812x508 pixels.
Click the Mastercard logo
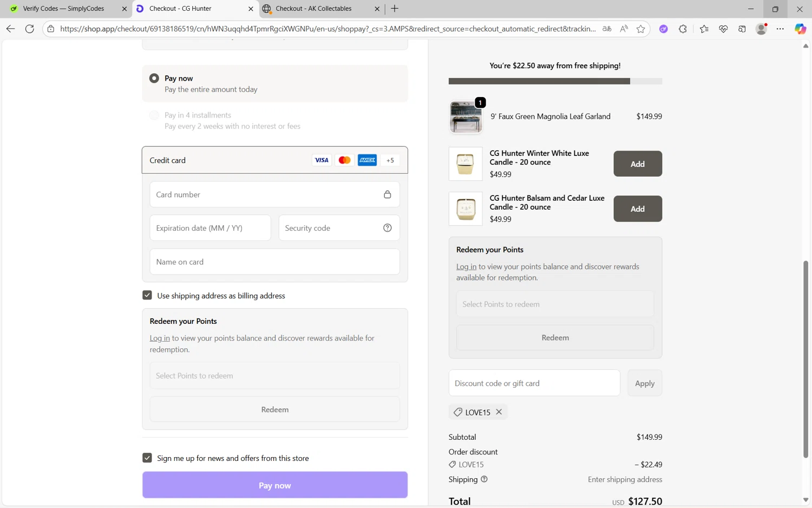point(344,160)
